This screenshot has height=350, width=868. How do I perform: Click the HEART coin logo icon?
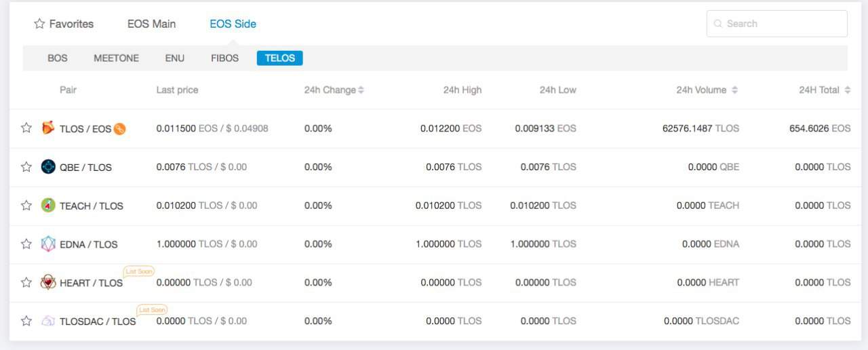[x=48, y=283]
